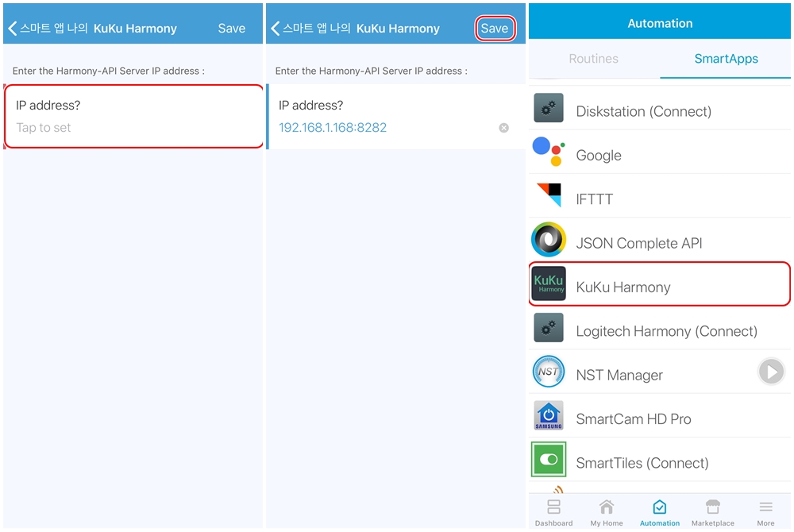Tap the back chevron in the left KuKu Harmony screen
The image size is (794, 532).
(x=12, y=29)
